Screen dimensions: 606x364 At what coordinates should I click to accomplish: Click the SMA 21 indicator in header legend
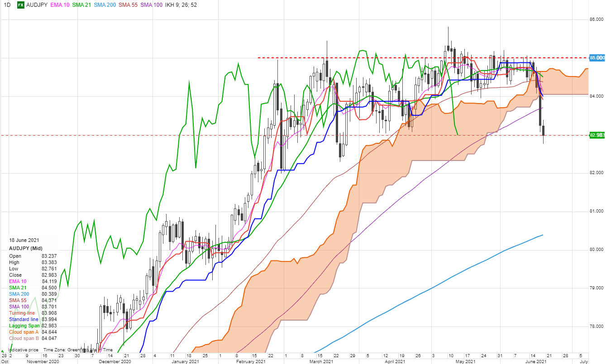(81, 5)
